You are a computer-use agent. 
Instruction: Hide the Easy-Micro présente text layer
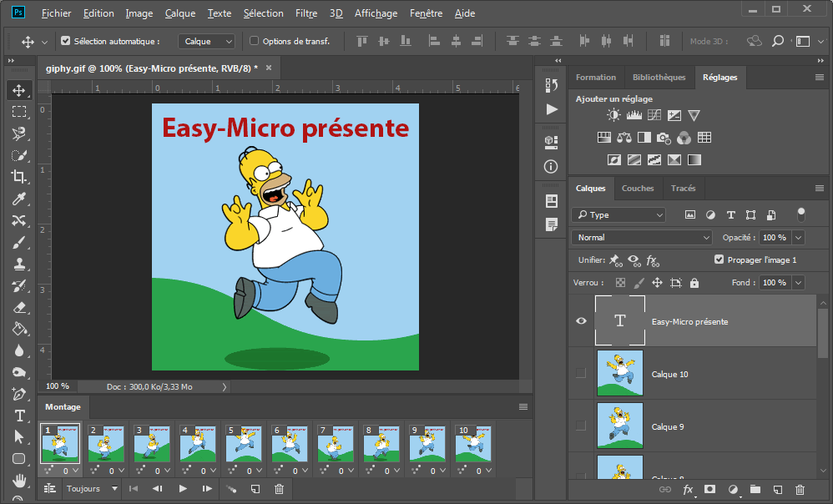[x=581, y=320]
